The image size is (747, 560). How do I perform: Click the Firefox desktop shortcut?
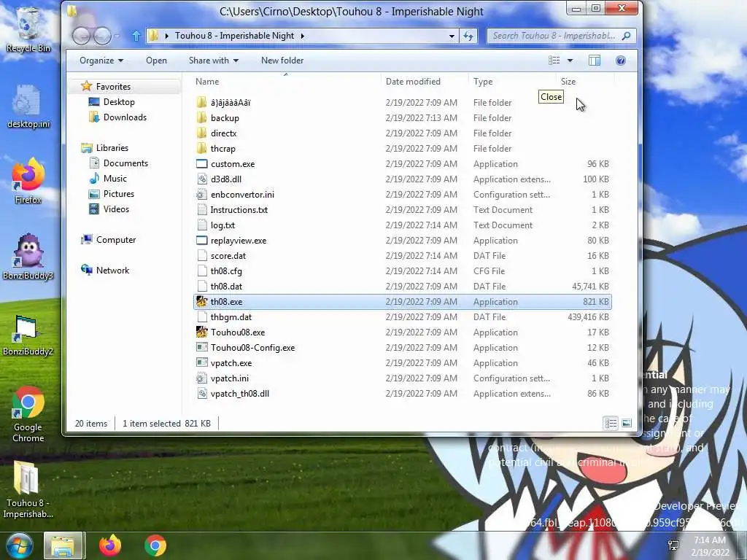coord(28,181)
